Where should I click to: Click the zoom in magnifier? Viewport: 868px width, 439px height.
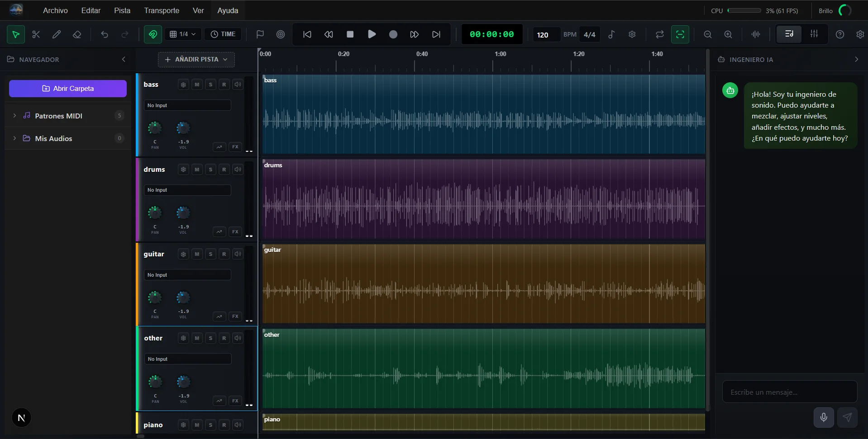(728, 34)
